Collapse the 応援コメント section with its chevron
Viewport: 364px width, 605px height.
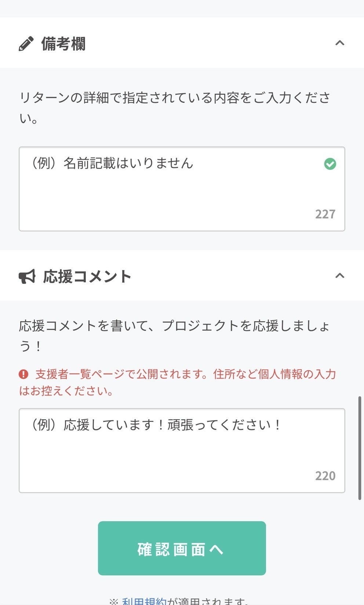click(x=340, y=275)
